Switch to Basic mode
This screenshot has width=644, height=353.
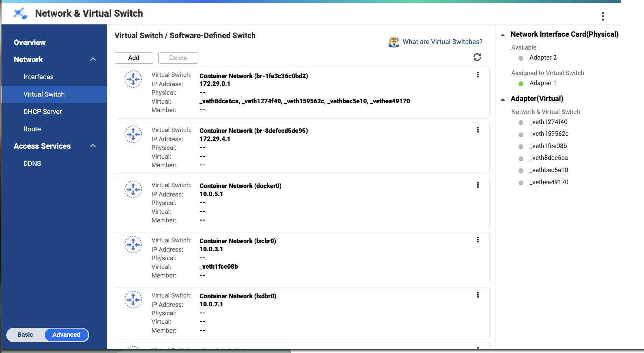pyautogui.click(x=26, y=334)
